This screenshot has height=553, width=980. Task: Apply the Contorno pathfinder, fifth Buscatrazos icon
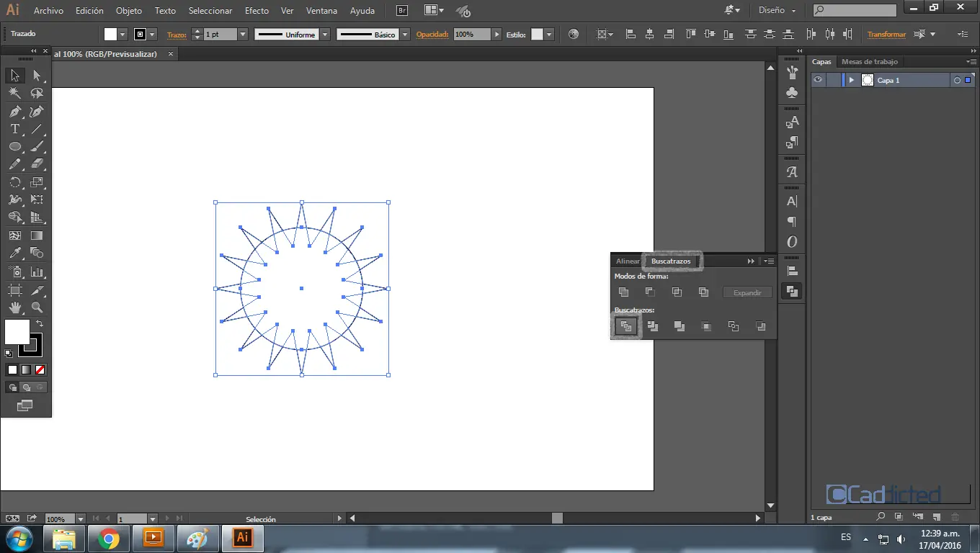(x=733, y=326)
